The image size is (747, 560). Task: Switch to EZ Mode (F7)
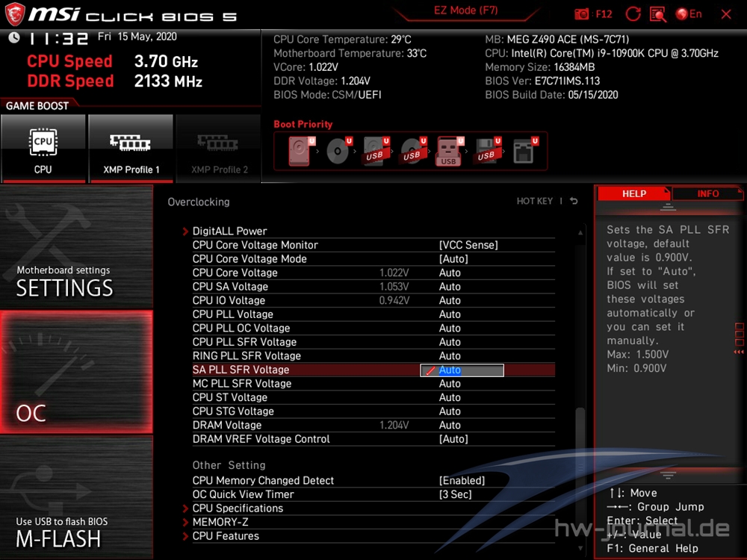(x=465, y=10)
